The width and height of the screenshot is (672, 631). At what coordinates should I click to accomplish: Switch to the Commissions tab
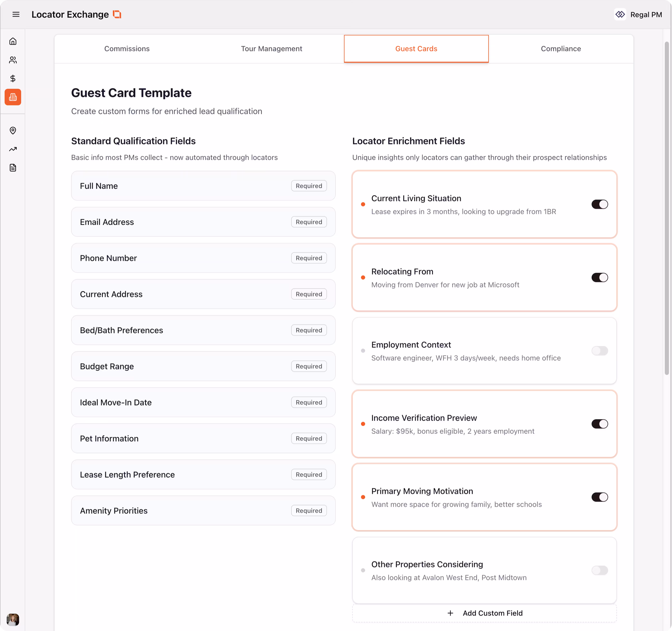click(127, 49)
